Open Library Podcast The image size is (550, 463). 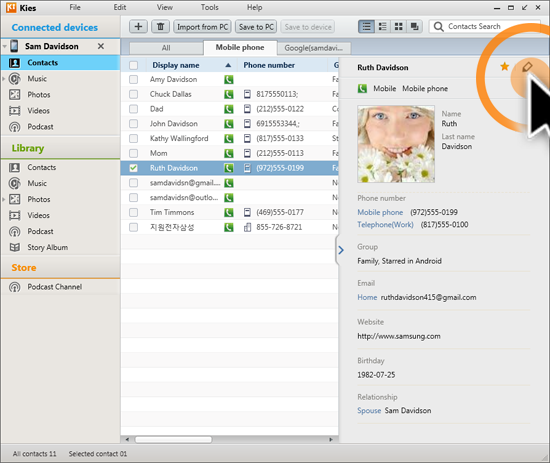[x=40, y=232]
